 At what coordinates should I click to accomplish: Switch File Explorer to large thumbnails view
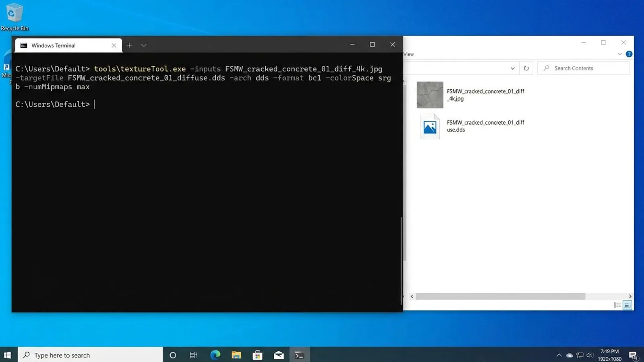627,305
